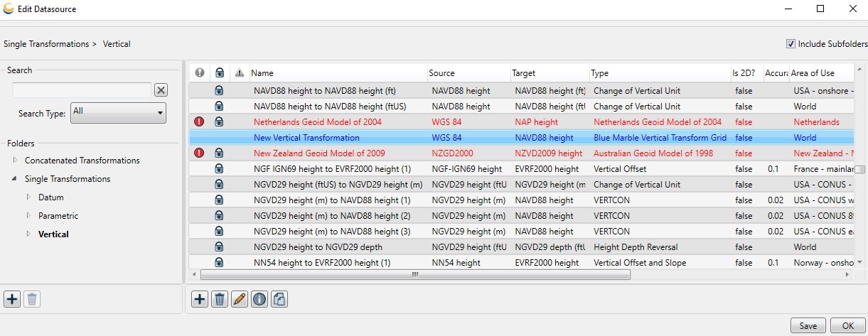Image resolution: width=868 pixels, height=336 pixels.
Task: Select the Parametric folder in tree
Action: [x=58, y=216]
